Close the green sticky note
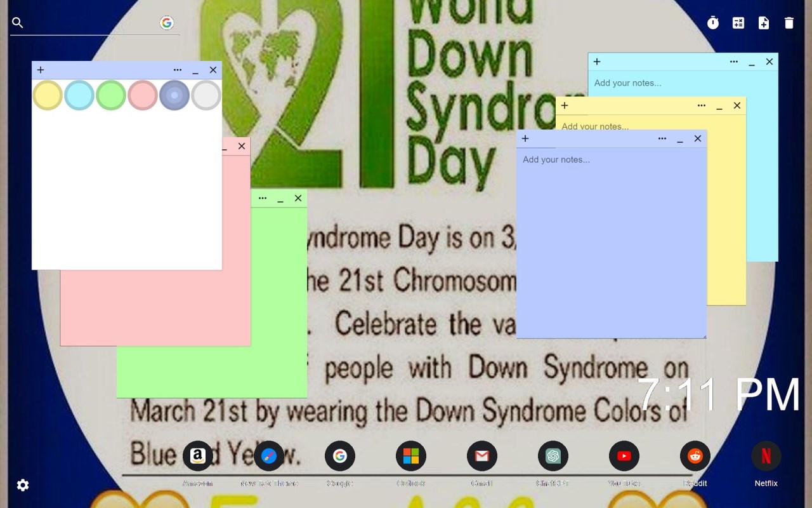812x508 pixels. click(298, 198)
